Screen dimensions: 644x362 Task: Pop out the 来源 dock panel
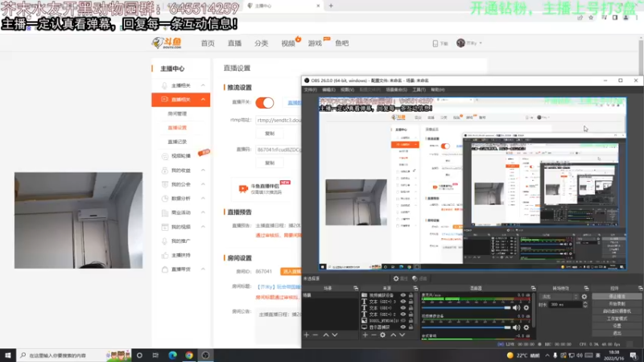415,289
